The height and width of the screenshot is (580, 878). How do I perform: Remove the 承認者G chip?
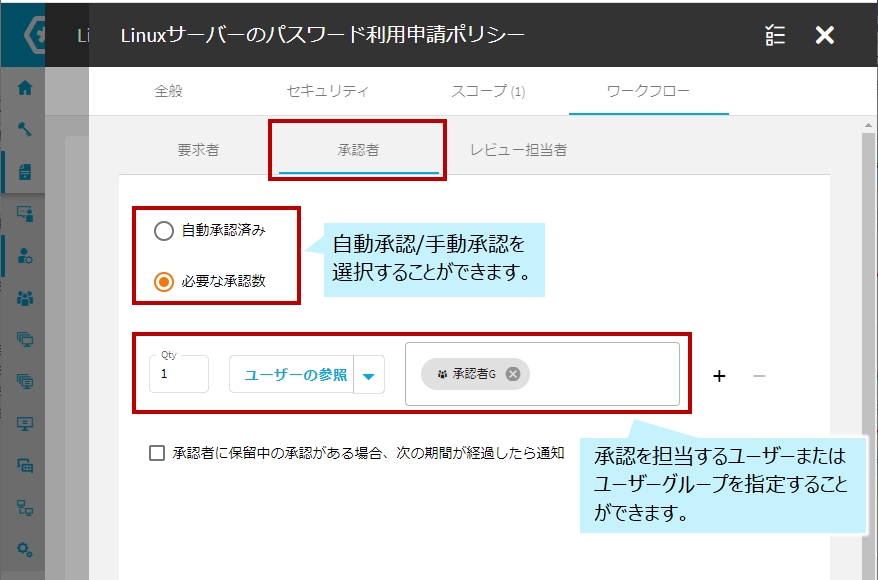click(x=512, y=374)
